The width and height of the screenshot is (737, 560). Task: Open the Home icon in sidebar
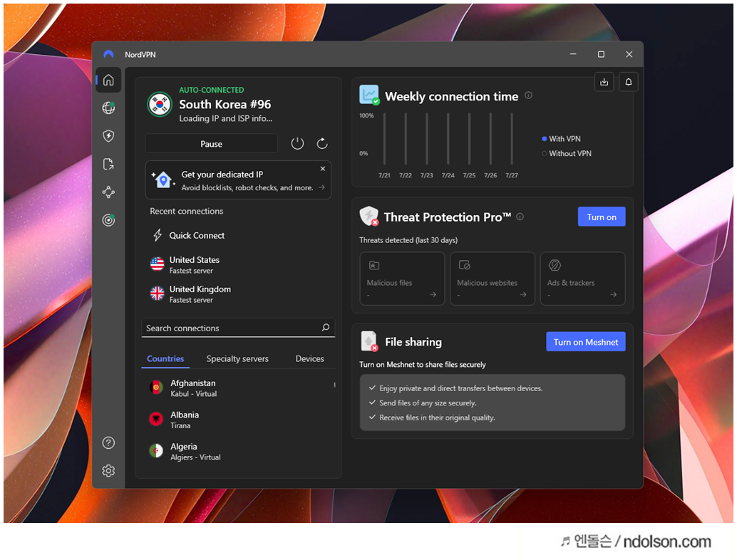[108, 80]
